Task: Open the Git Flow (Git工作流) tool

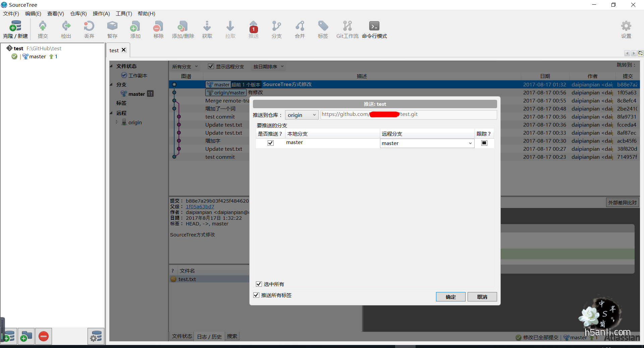Action: tap(347, 29)
